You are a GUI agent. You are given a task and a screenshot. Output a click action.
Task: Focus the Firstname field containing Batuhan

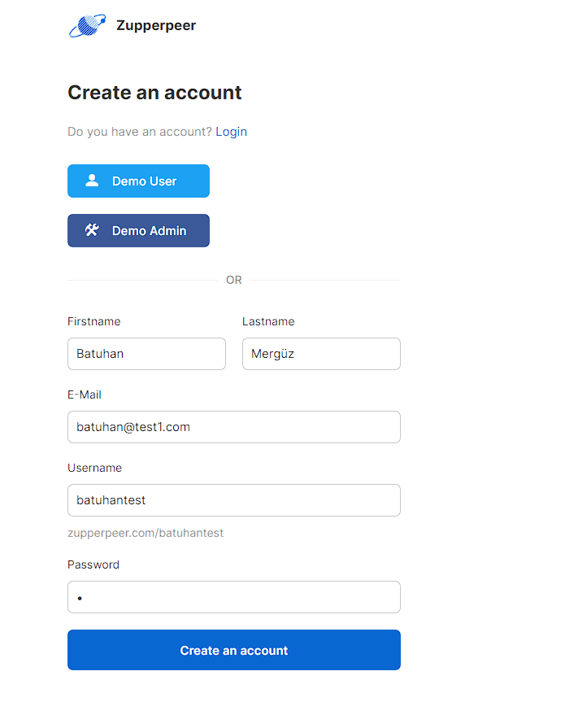click(146, 354)
